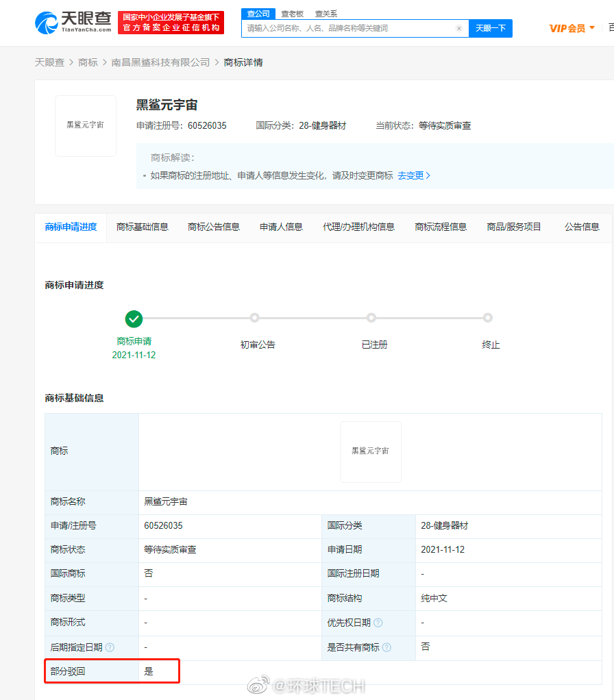Go to 商标 breadcrumb link

pos(88,62)
